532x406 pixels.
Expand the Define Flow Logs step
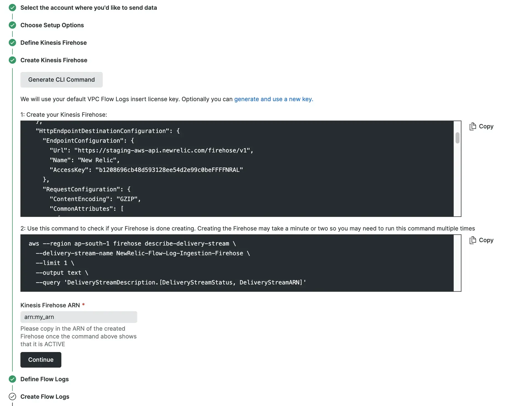(x=45, y=379)
